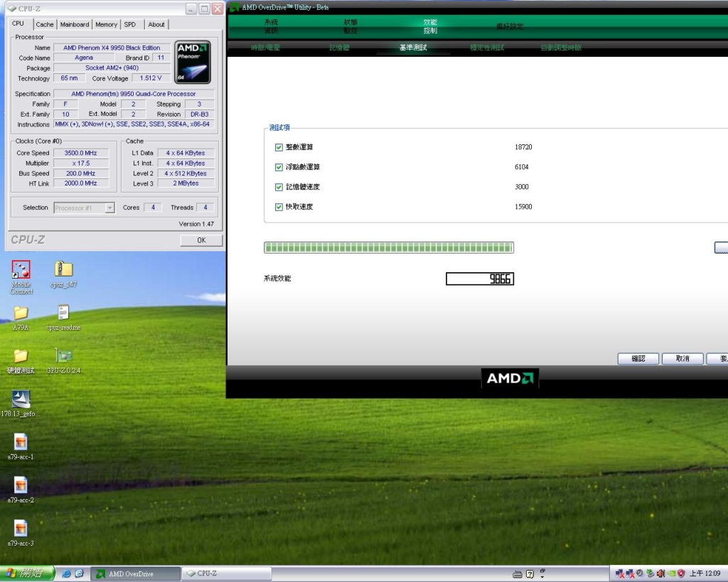Click the Multiplier value x 17.5
This screenshot has width=728, height=582.
(x=81, y=163)
